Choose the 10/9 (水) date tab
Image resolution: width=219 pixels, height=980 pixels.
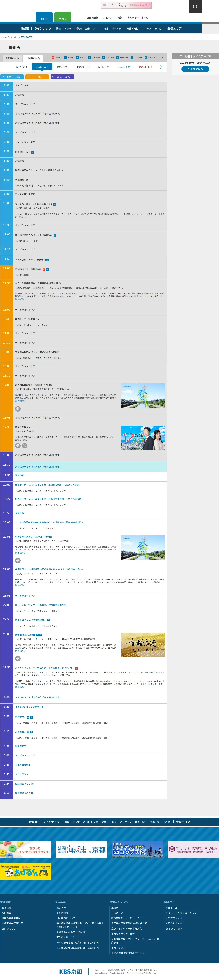click(62, 67)
